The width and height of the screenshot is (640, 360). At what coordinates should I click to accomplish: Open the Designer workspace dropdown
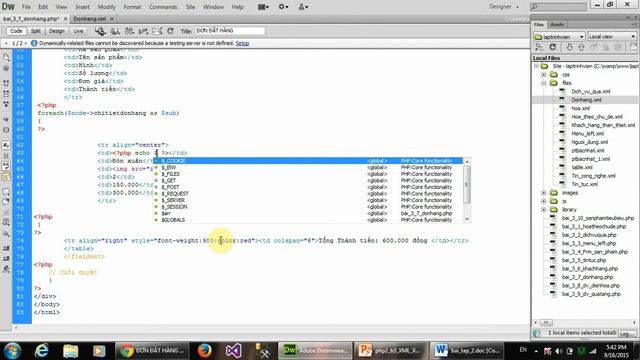click(x=504, y=7)
